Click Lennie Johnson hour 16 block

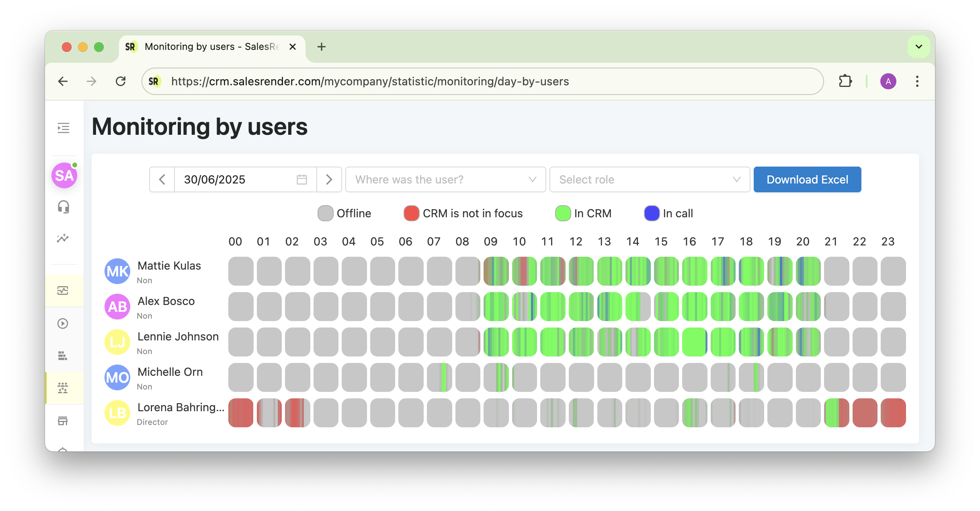pos(695,342)
